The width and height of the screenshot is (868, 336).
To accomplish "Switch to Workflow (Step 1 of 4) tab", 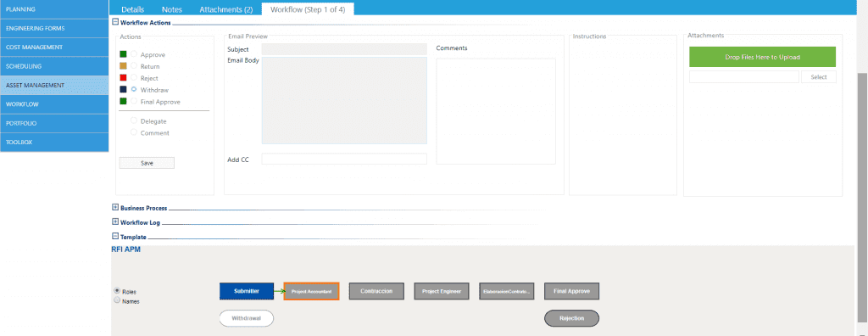I will [x=308, y=9].
